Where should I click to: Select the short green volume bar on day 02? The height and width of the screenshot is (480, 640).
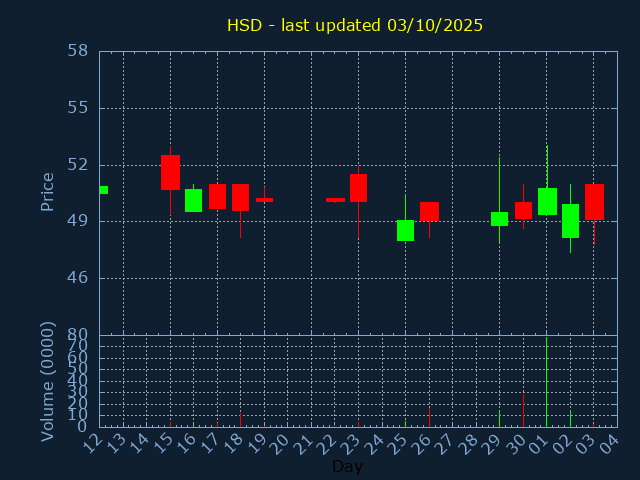[570, 419]
